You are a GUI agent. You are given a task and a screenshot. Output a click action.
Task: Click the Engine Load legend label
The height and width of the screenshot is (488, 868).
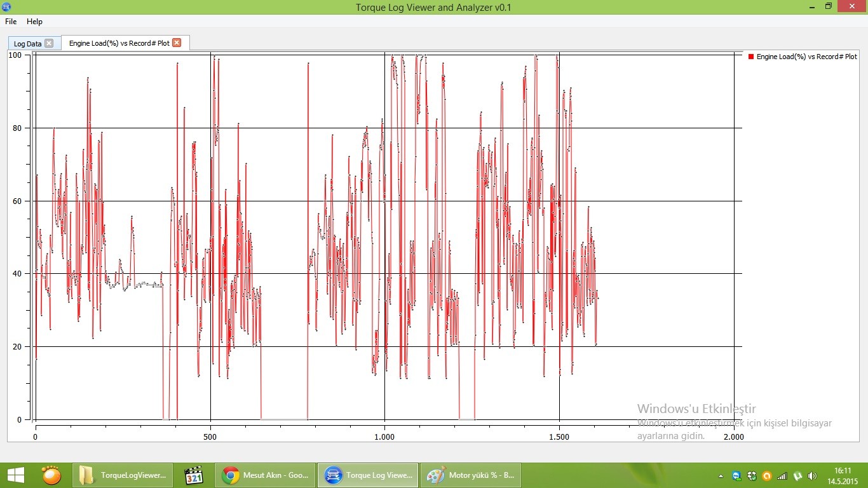tap(806, 57)
